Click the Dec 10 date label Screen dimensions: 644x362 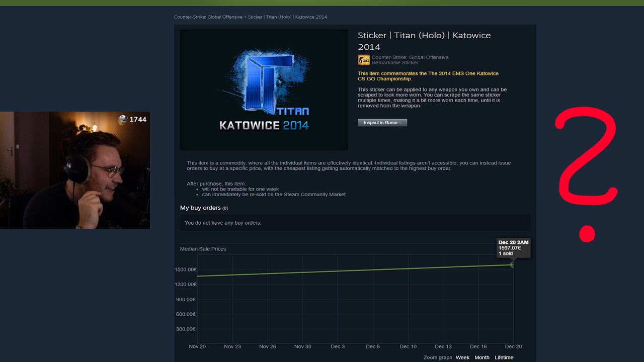tap(408, 346)
